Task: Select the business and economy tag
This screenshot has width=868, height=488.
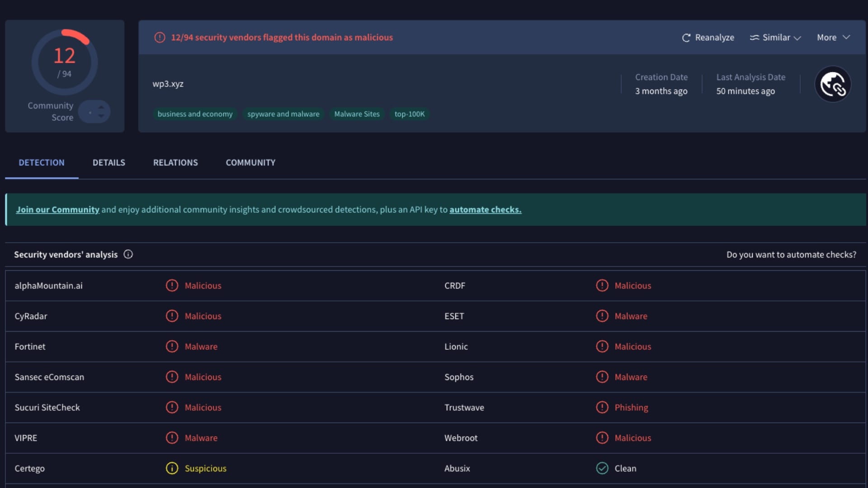Action: tap(195, 114)
